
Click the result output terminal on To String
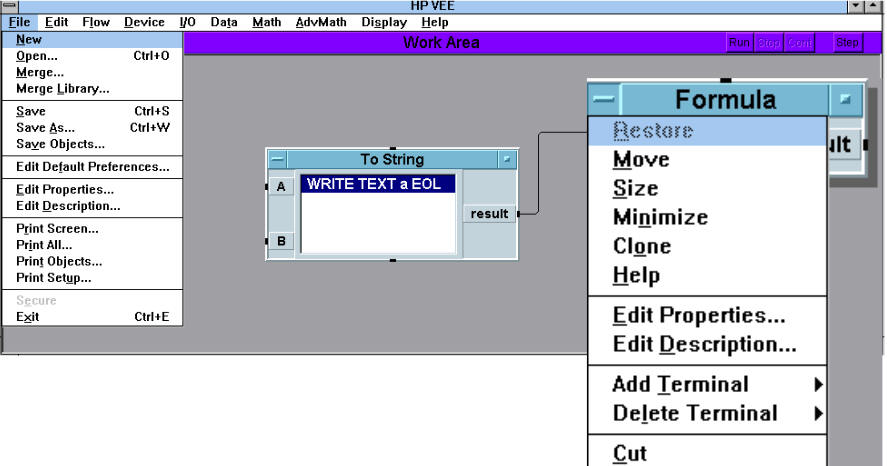coord(490,213)
